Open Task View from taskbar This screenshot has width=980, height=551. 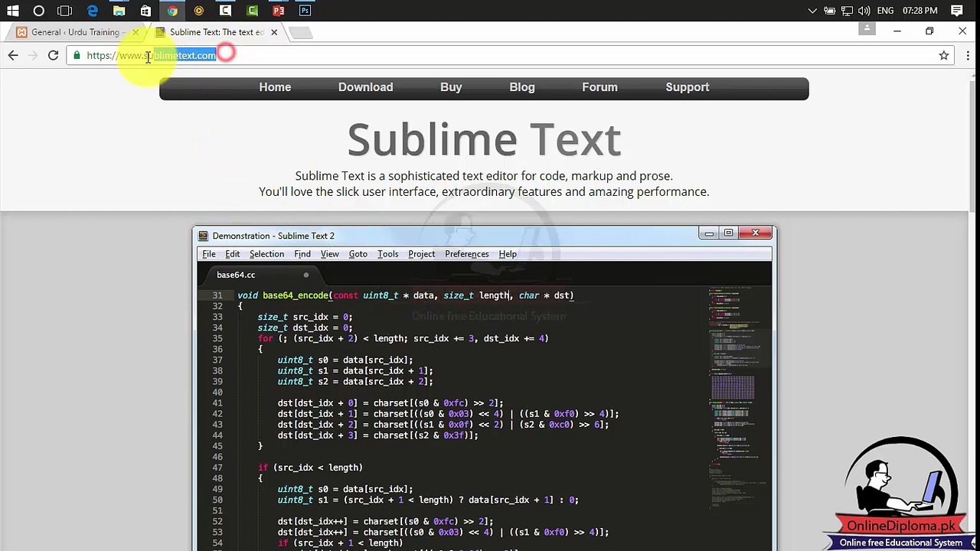point(65,11)
